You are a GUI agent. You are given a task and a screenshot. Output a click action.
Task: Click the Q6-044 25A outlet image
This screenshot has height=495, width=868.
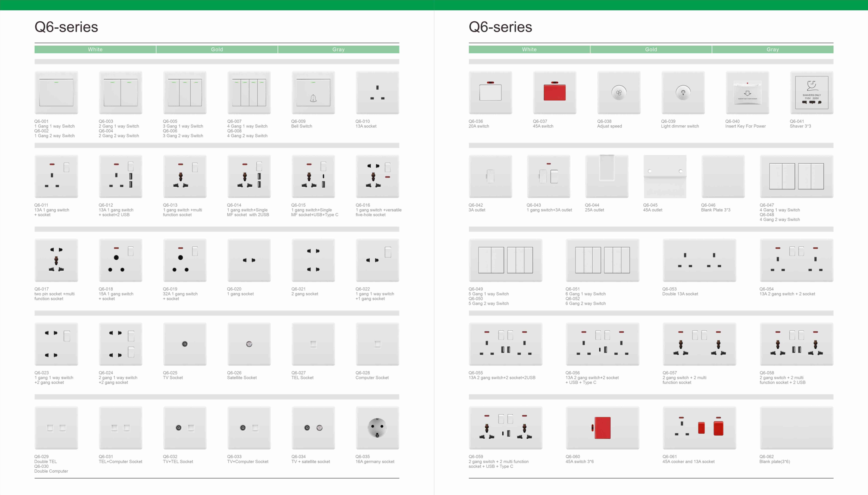[x=607, y=176]
